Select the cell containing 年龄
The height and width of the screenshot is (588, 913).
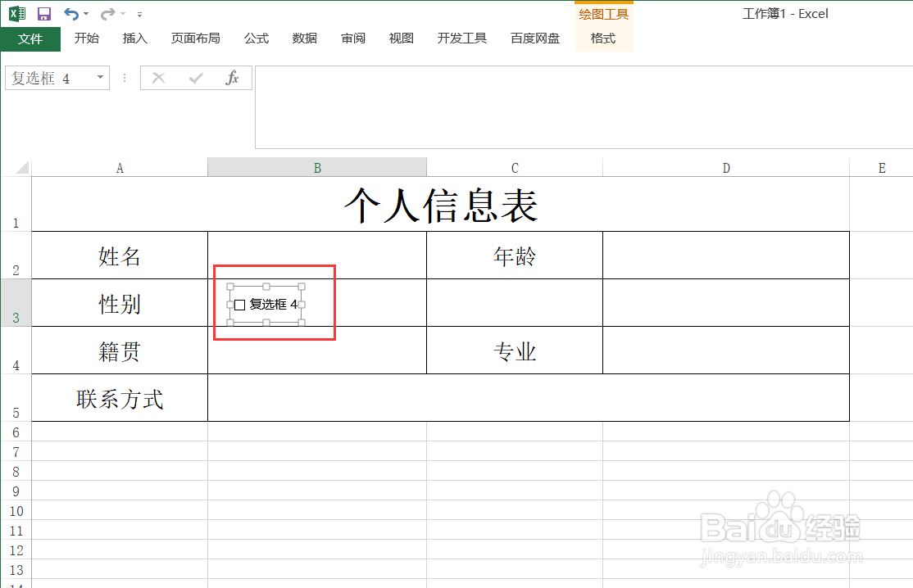[515, 256]
